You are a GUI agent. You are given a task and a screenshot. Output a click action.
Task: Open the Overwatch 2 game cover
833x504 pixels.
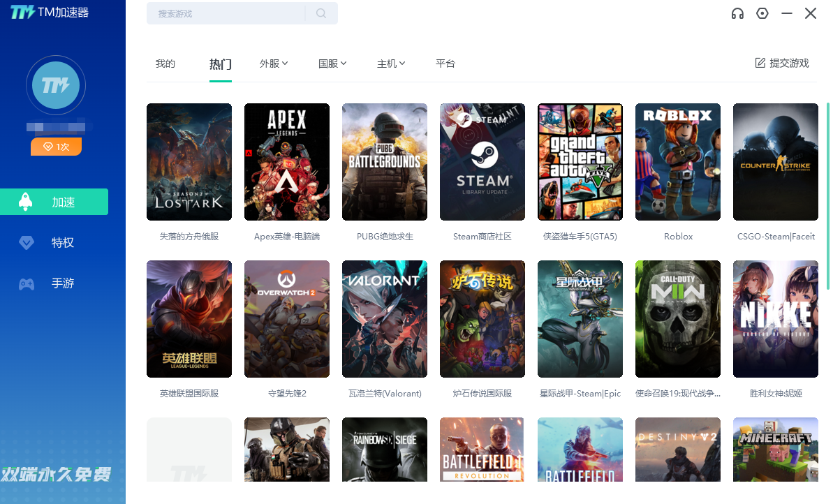pos(287,319)
